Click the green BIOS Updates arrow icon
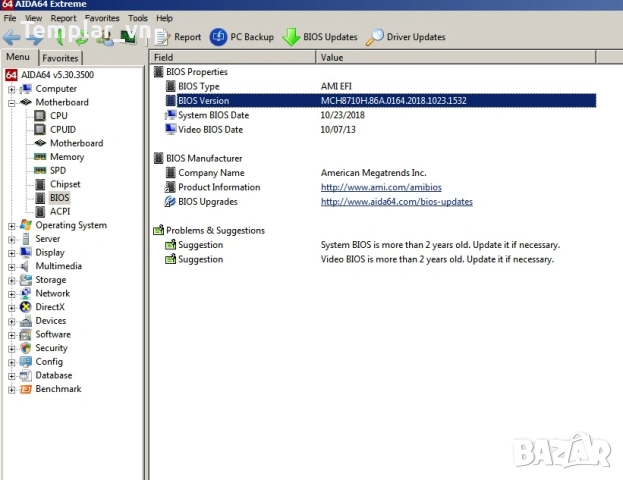The image size is (623, 480). click(291, 37)
